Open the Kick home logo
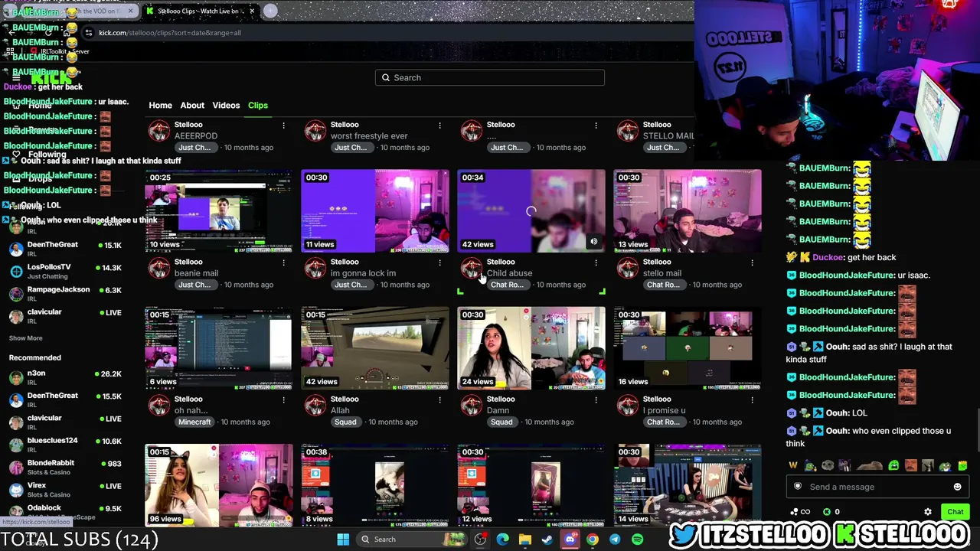This screenshot has width=980, height=551. click(52, 78)
